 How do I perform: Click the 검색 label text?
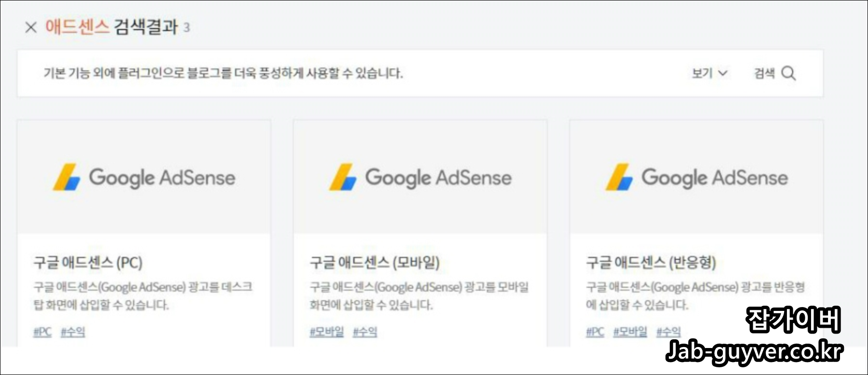[764, 73]
